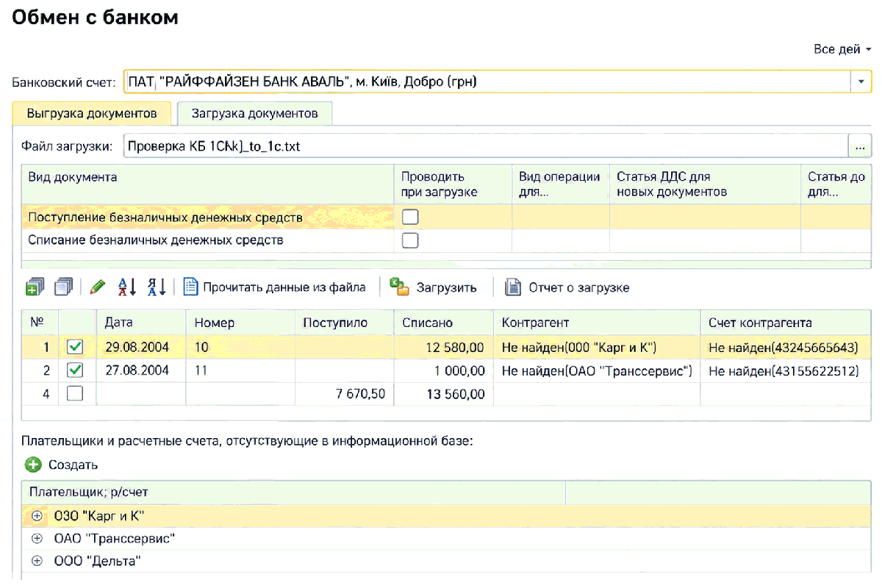Click the total 13 560,00
Screen dimensions: 882x588
[456, 394]
